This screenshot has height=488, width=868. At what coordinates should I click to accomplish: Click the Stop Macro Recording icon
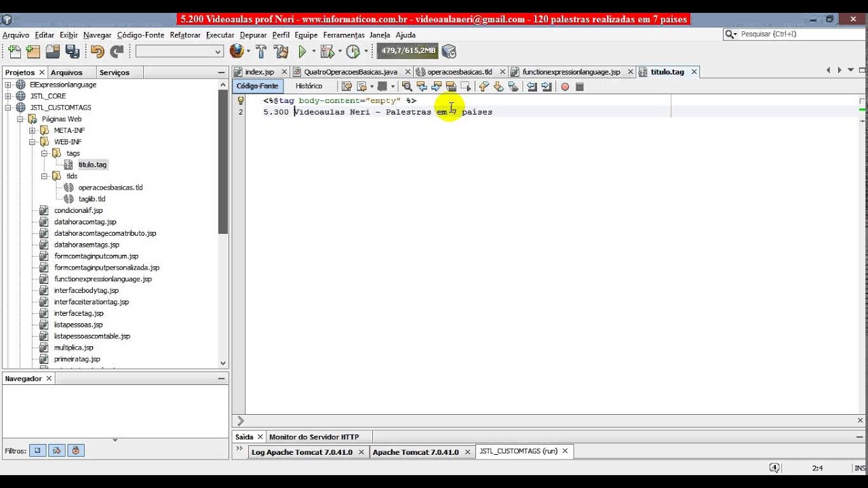coord(580,87)
